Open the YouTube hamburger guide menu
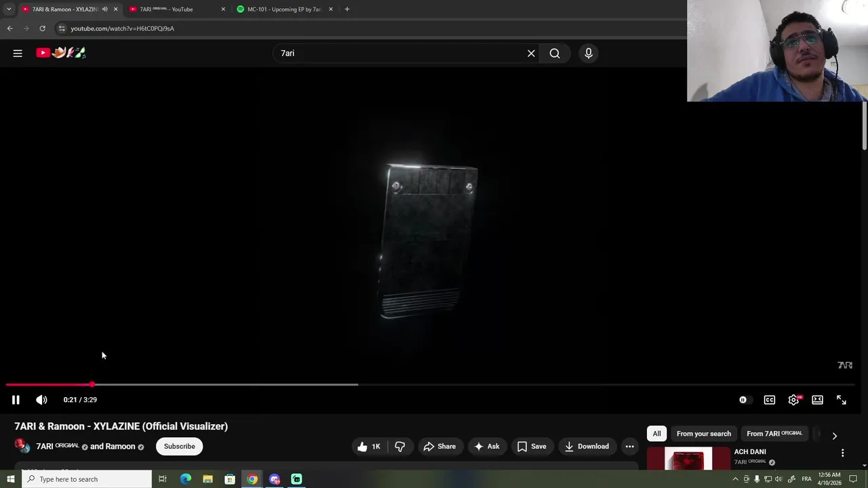The width and height of the screenshot is (868, 488). 18,53
